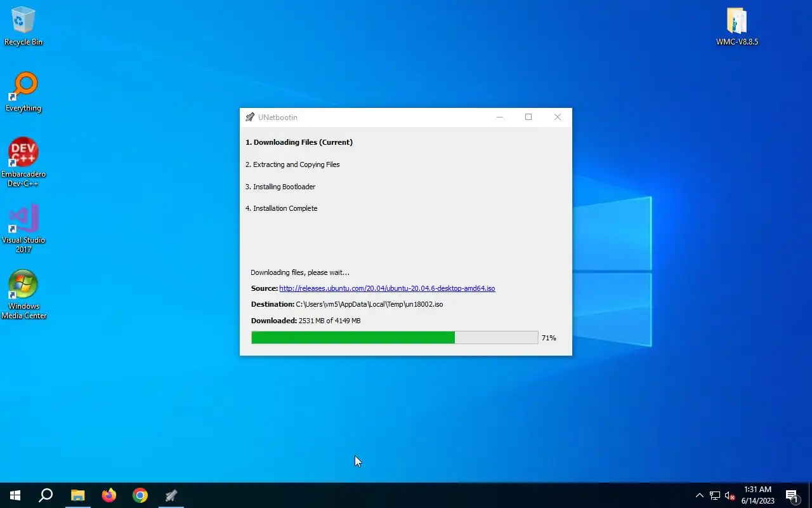Select the WMC-V8.8.5 folder on desktop
The width and height of the screenshot is (812, 508).
(737, 27)
